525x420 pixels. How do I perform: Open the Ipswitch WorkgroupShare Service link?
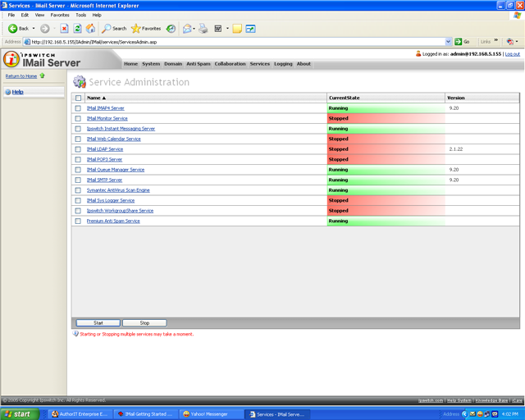120,211
